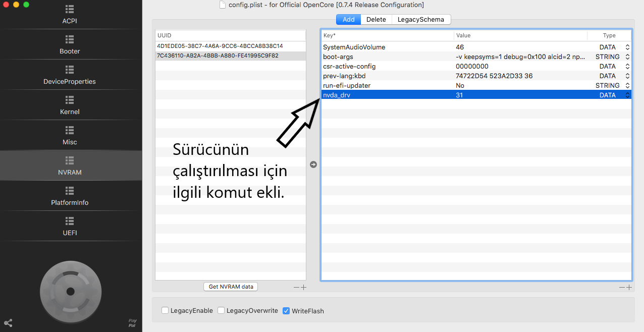This screenshot has width=644, height=332.
Task: Open type dropdown for boot-args row
Action: tap(627, 57)
